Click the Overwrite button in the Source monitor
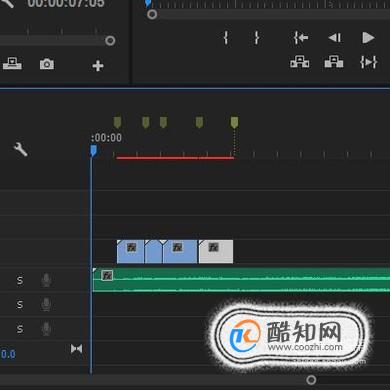Viewport: 390px width, 390px height. click(x=12, y=63)
